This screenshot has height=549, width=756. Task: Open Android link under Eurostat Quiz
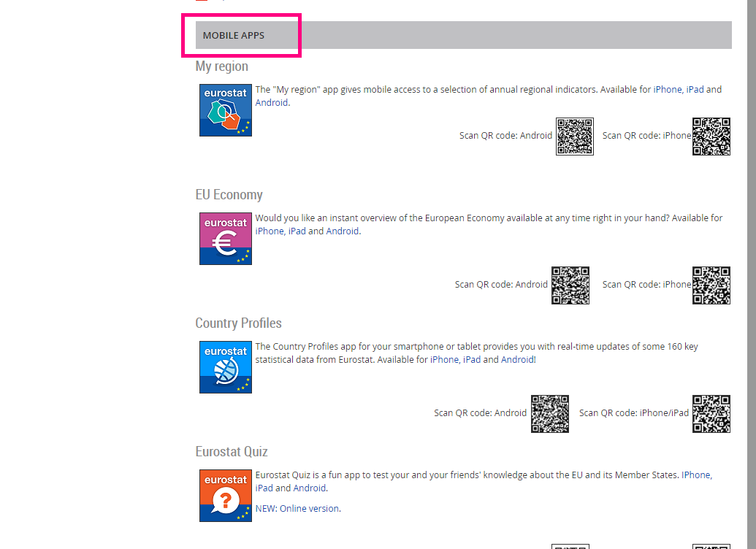click(310, 488)
